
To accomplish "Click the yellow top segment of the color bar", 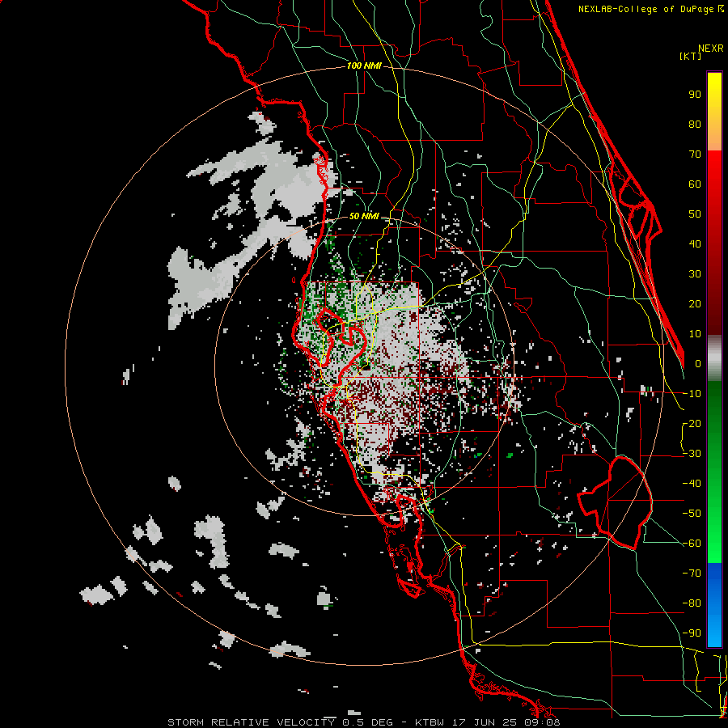I will pyautogui.click(x=714, y=112).
